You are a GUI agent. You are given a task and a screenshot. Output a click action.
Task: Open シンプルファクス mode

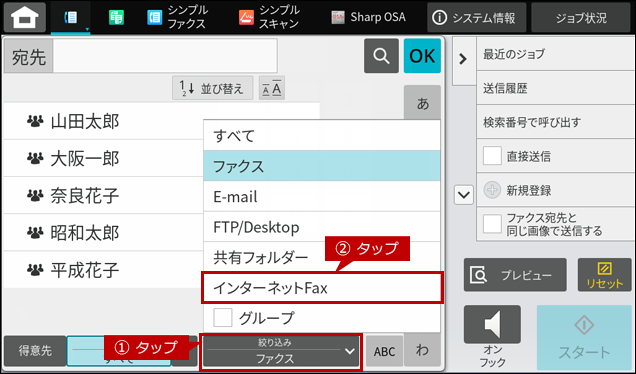coord(177,17)
